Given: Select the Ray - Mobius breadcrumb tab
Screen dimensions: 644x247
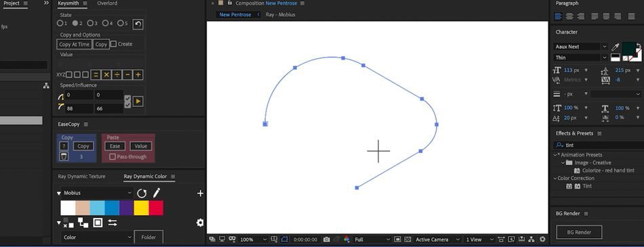Looking at the screenshot, I should 281,15.
